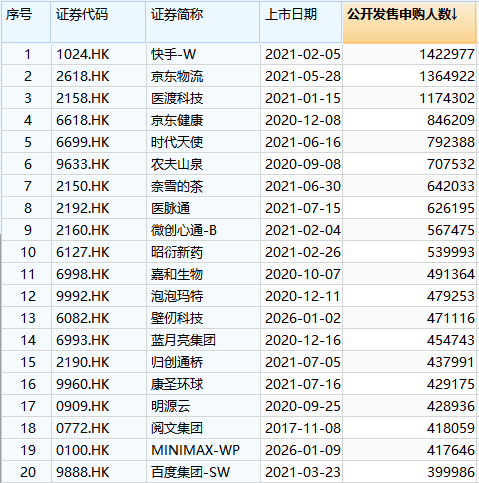Click subscriber count 491364
Screen dimensions: 479x483
click(x=409, y=274)
